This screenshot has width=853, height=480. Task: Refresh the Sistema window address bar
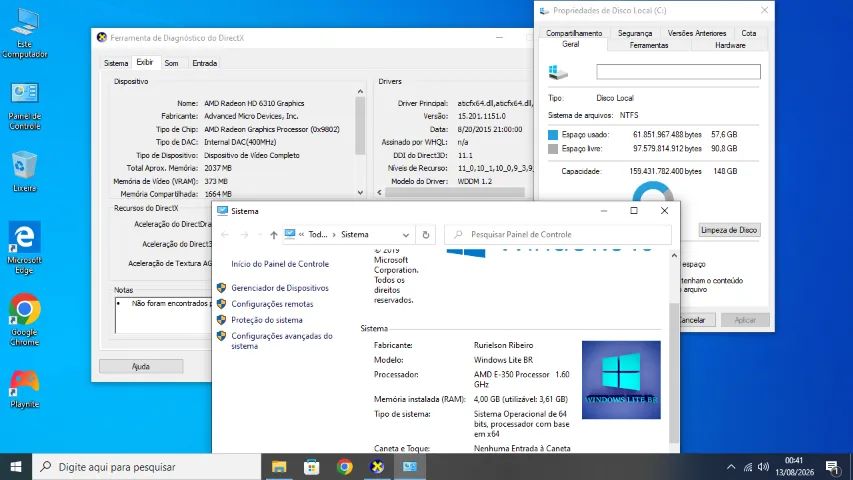point(426,235)
